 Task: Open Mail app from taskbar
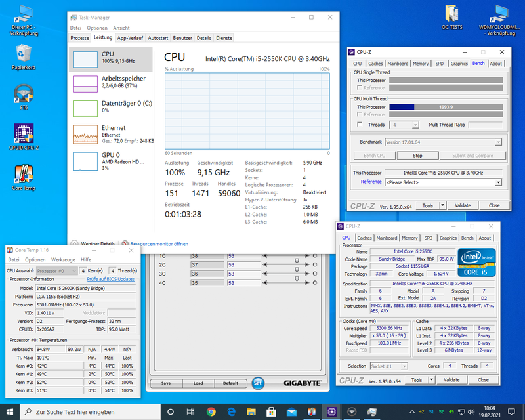pyautogui.click(x=291, y=411)
